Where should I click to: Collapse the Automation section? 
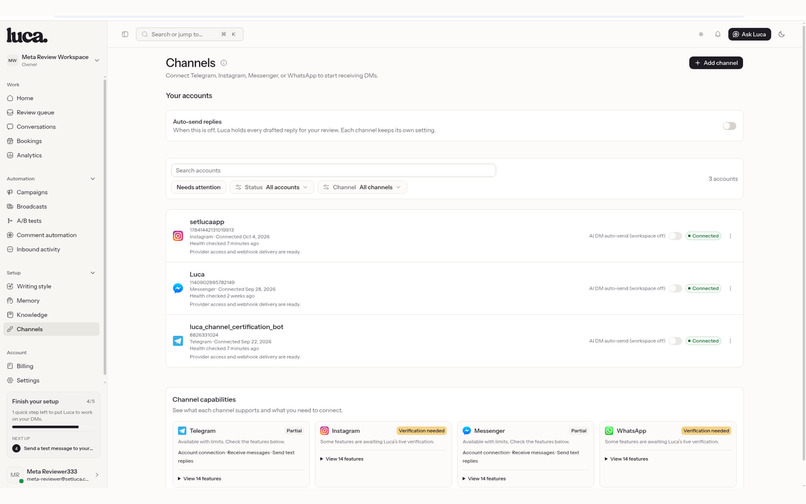pos(93,179)
